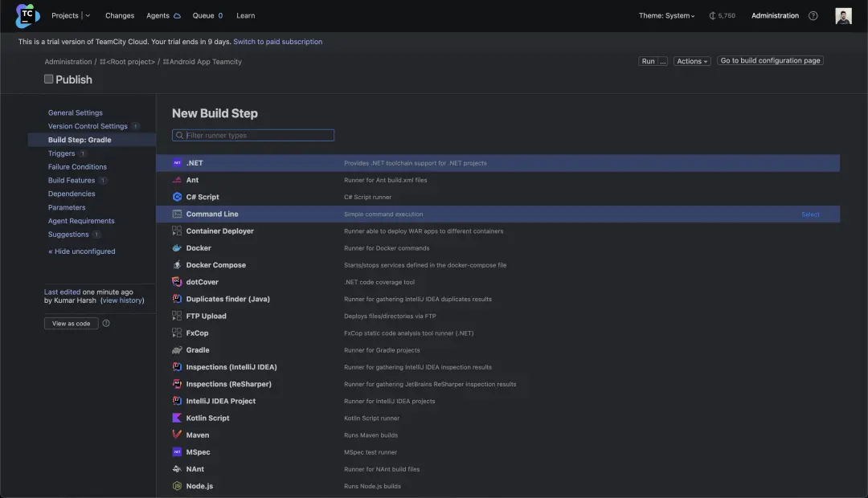
Task: Click the Administration breadcrumb link
Action: tap(68, 61)
